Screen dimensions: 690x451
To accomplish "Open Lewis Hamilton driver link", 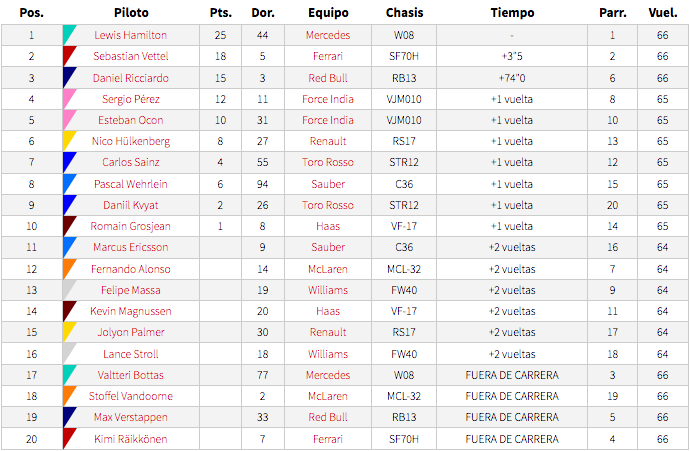I will pos(131,35).
